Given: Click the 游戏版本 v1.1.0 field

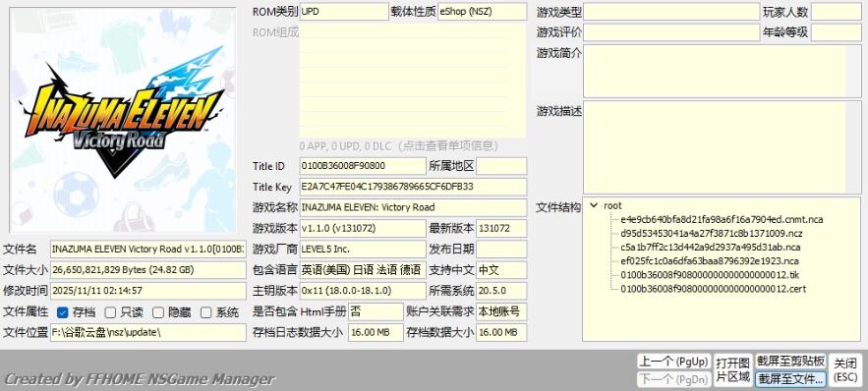Looking at the screenshot, I should pyautogui.click(x=363, y=228).
